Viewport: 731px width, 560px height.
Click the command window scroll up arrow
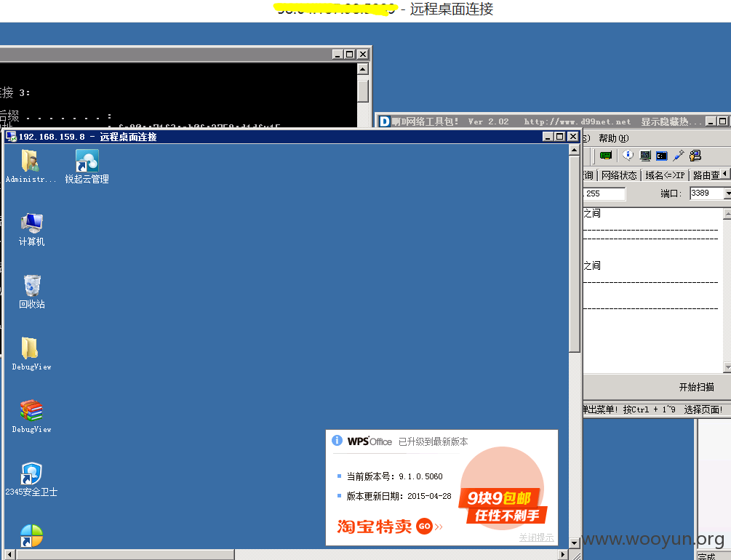click(x=363, y=69)
